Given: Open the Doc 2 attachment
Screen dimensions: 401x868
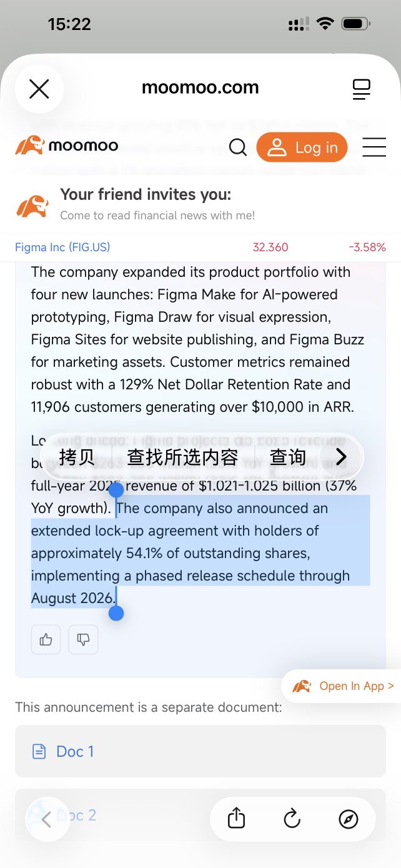Looking at the screenshot, I should [200, 815].
